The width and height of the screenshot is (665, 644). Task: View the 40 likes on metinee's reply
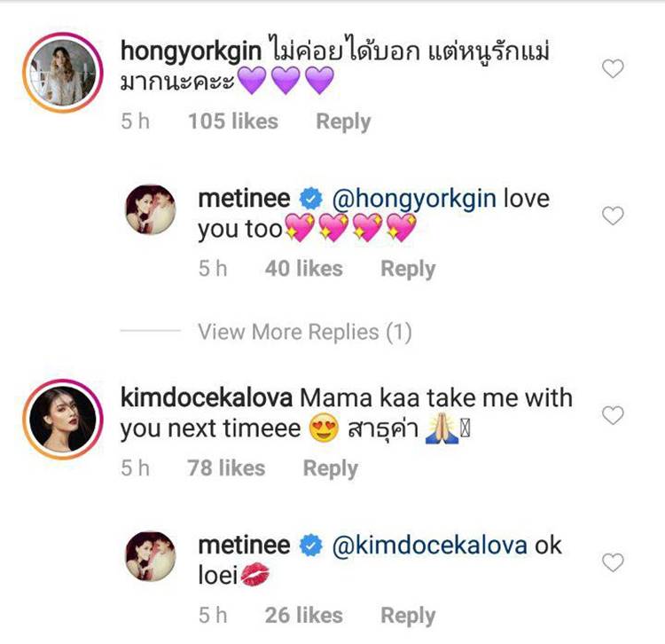click(303, 269)
